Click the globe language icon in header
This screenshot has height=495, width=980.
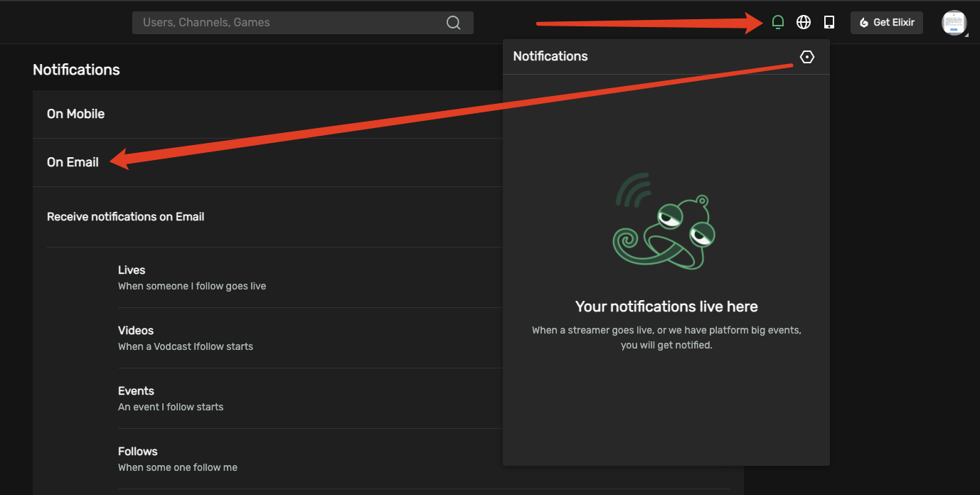(x=803, y=21)
